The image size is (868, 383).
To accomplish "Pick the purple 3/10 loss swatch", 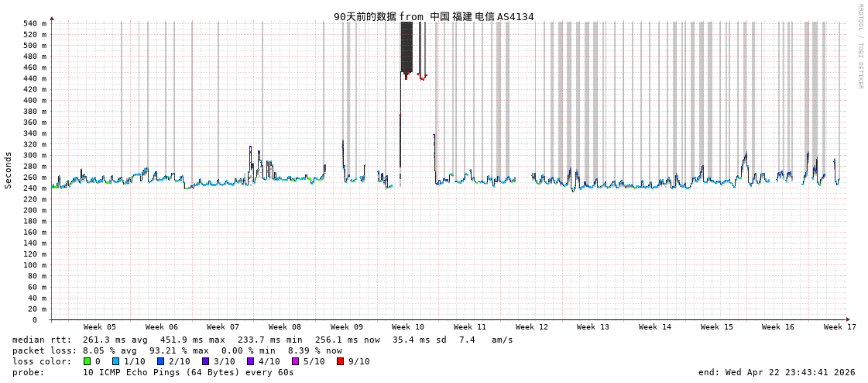I will (x=205, y=361).
